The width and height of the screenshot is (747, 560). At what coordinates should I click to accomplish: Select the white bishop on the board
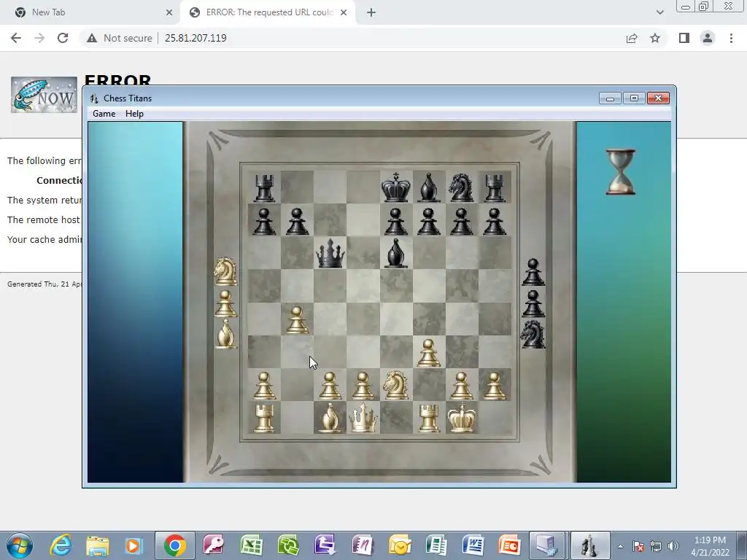330,418
